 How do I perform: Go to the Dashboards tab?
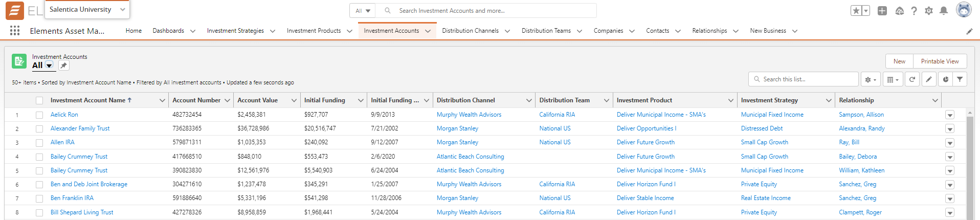point(168,31)
